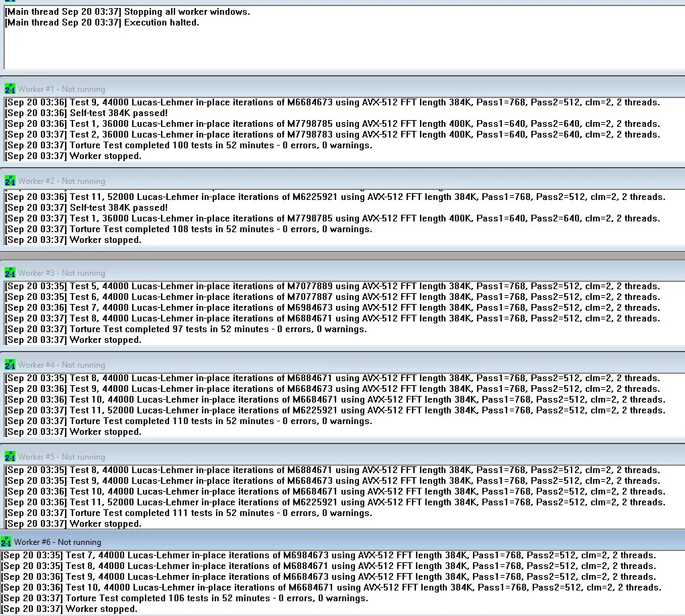The image size is (685, 616).
Task: Click the Worker #2 window Prime95 icon
Action: click(9, 181)
